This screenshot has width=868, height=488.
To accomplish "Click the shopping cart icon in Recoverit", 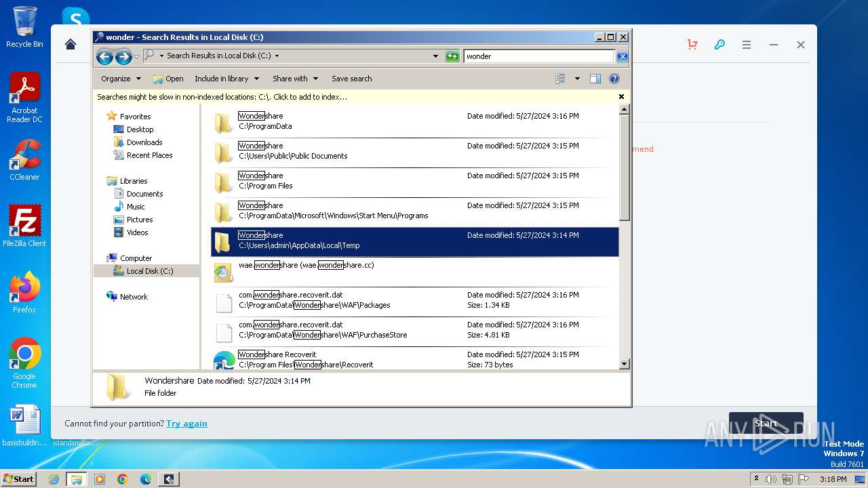I will pyautogui.click(x=692, y=45).
